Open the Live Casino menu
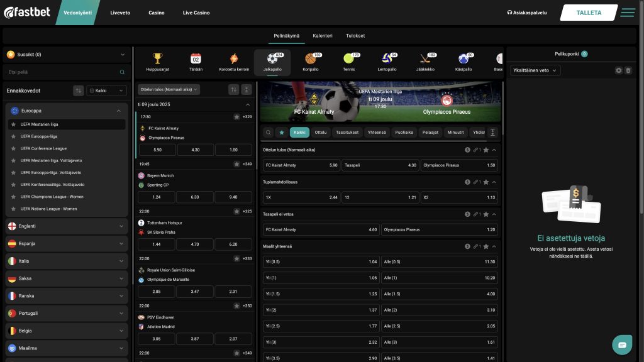 coord(196,13)
